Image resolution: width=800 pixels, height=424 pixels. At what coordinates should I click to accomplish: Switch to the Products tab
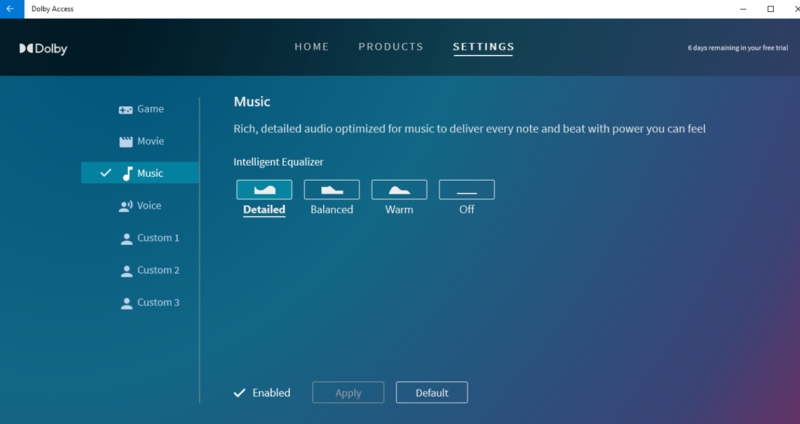pyautogui.click(x=391, y=47)
